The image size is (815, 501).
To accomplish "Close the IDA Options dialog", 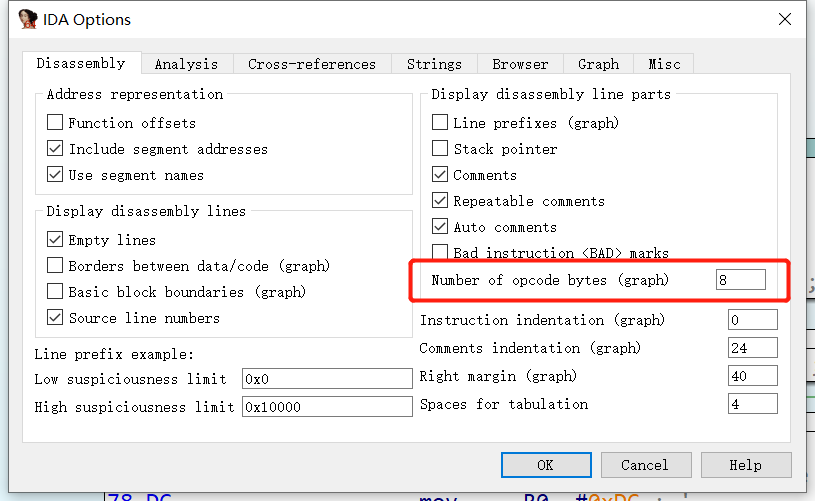I will point(784,19).
